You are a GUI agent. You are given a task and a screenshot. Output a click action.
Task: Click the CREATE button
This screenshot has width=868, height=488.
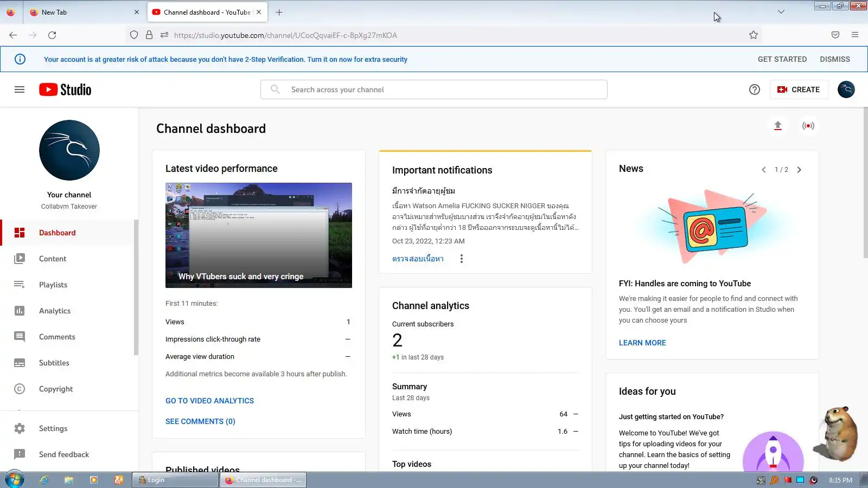click(799, 89)
